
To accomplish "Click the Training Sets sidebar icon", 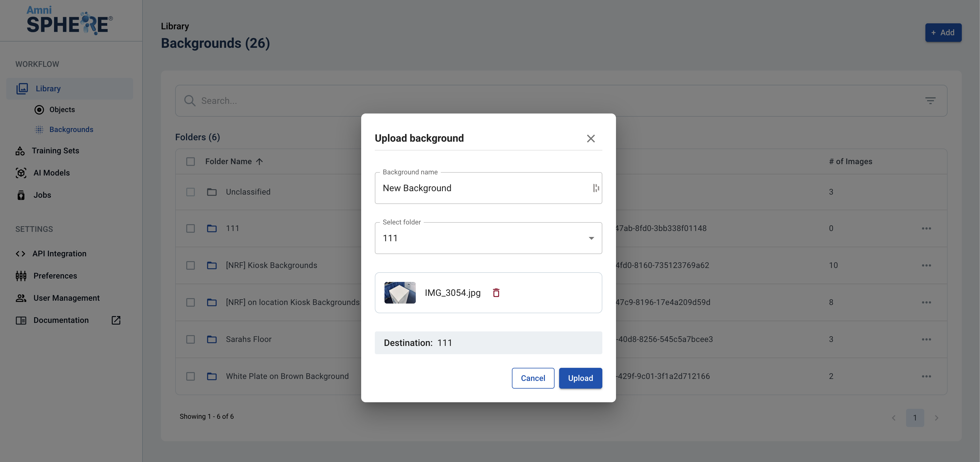I will point(20,151).
